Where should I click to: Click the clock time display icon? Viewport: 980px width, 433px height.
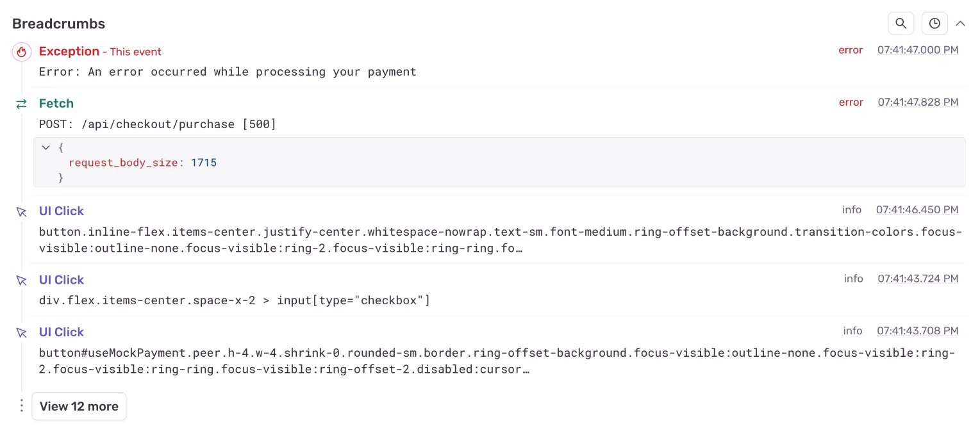[934, 24]
